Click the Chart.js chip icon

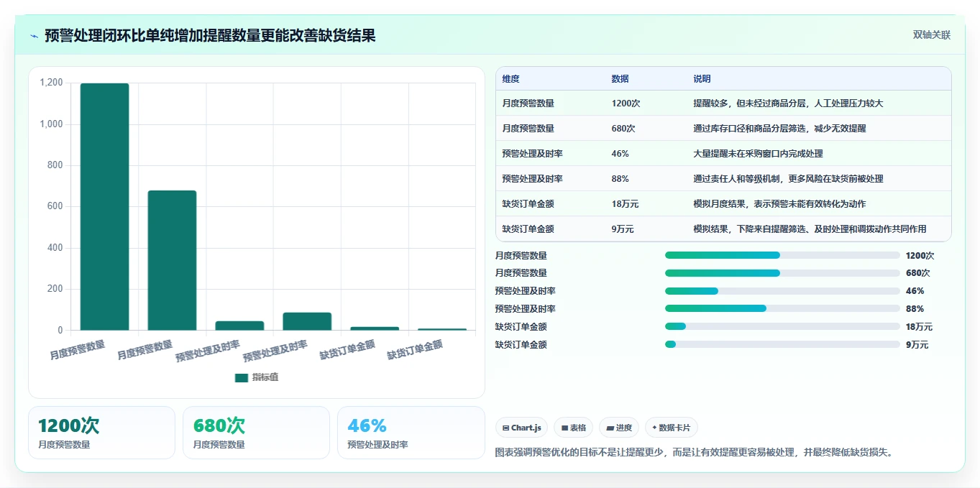tap(506, 428)
